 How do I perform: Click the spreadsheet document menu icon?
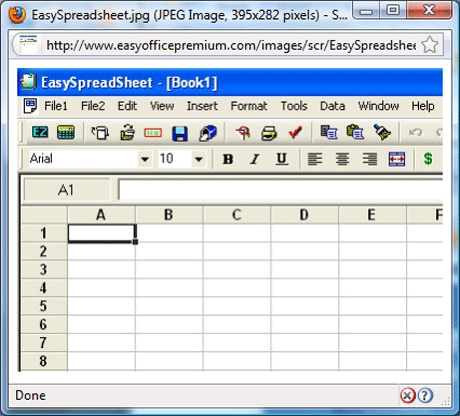pyautogui.click(x=30, y=106)
